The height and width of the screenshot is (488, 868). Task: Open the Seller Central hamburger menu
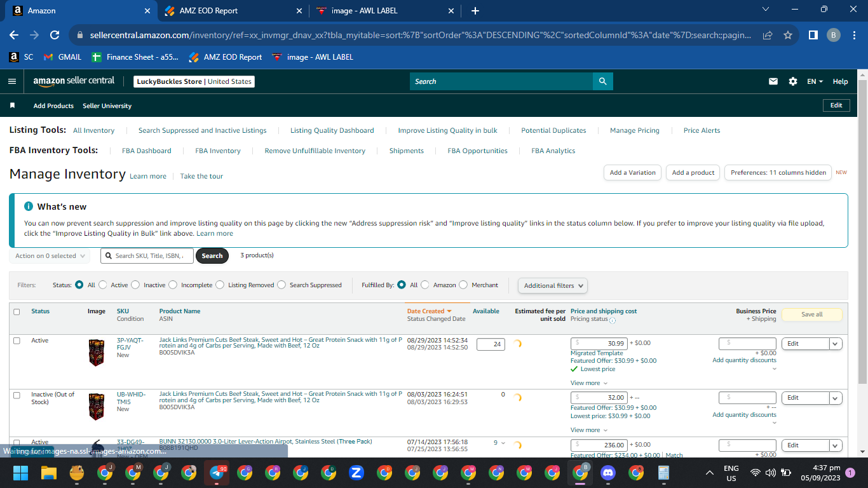(12, 81)
